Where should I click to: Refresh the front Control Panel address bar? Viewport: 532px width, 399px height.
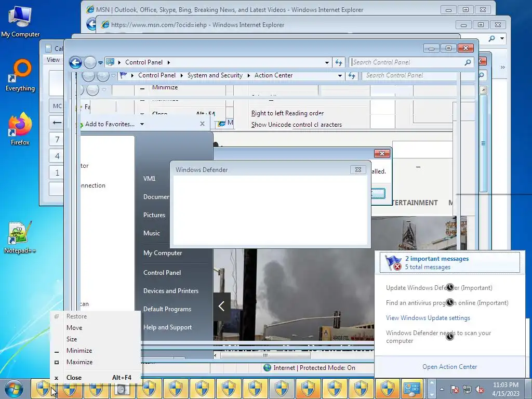339,62
